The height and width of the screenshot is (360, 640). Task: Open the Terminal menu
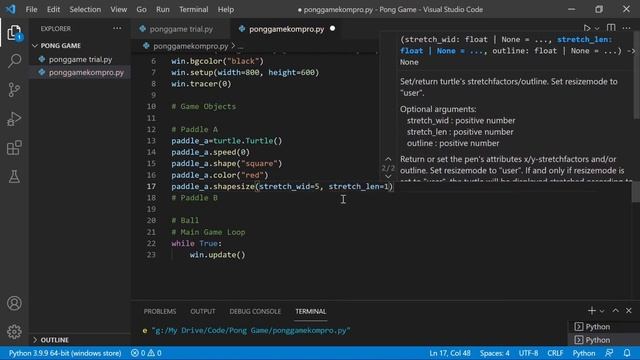(x=193, y=9)
